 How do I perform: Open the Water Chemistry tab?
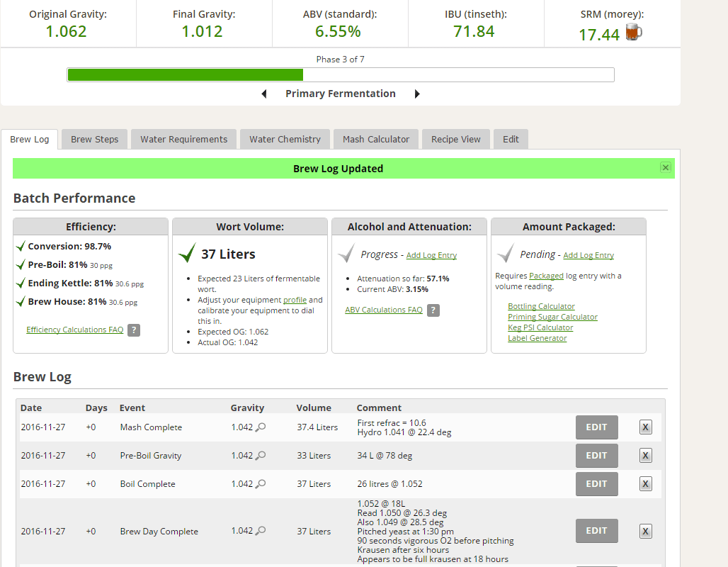coord(285,140)
